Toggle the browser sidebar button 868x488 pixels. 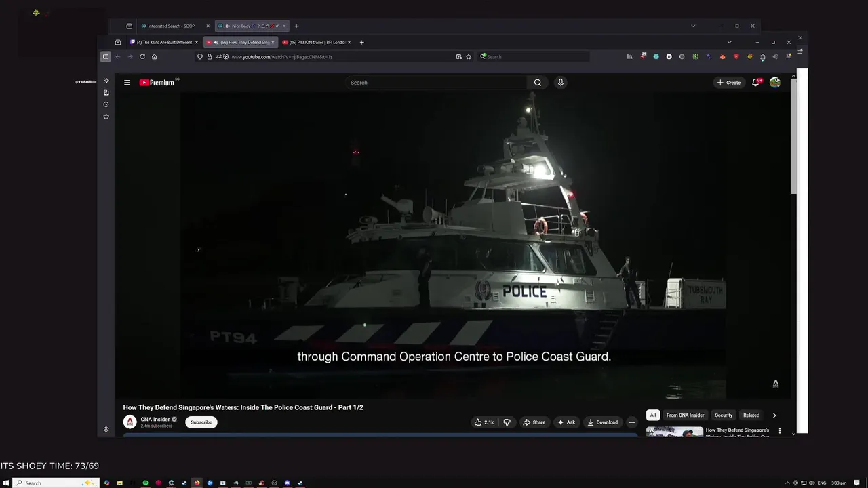click(x=106, y=57)
